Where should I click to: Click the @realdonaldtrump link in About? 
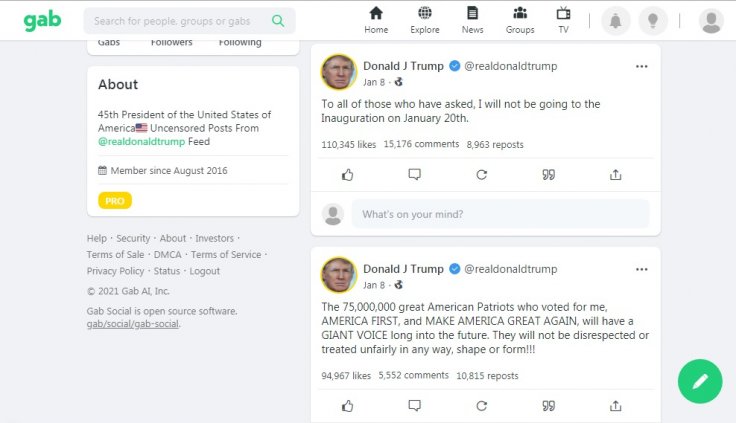(x=141, y=142)
